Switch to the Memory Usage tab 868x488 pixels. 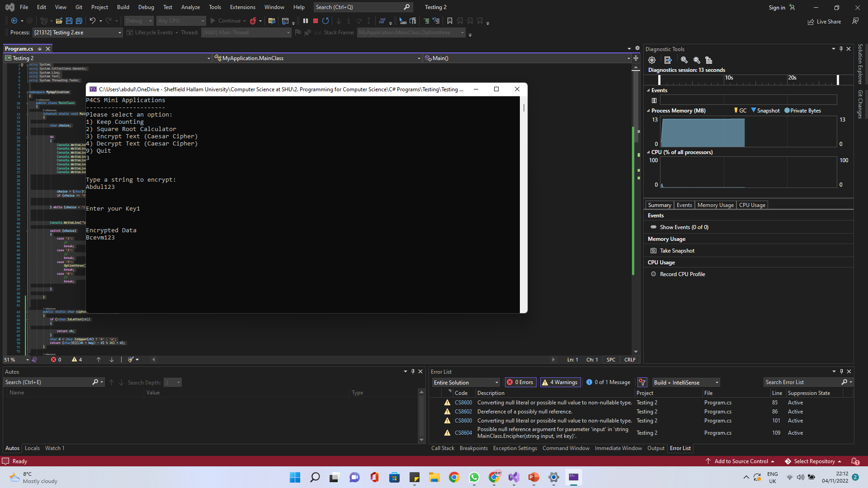(x=715, y=205)
